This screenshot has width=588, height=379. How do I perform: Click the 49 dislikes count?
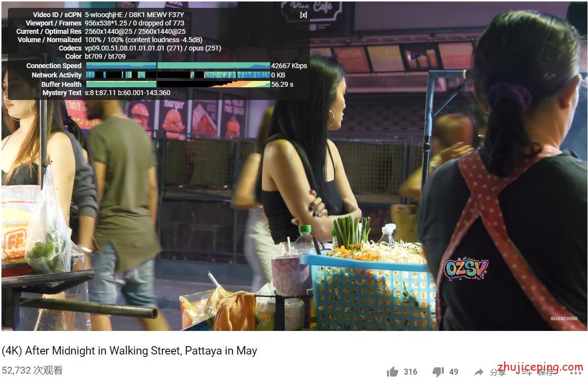(454, 372)
